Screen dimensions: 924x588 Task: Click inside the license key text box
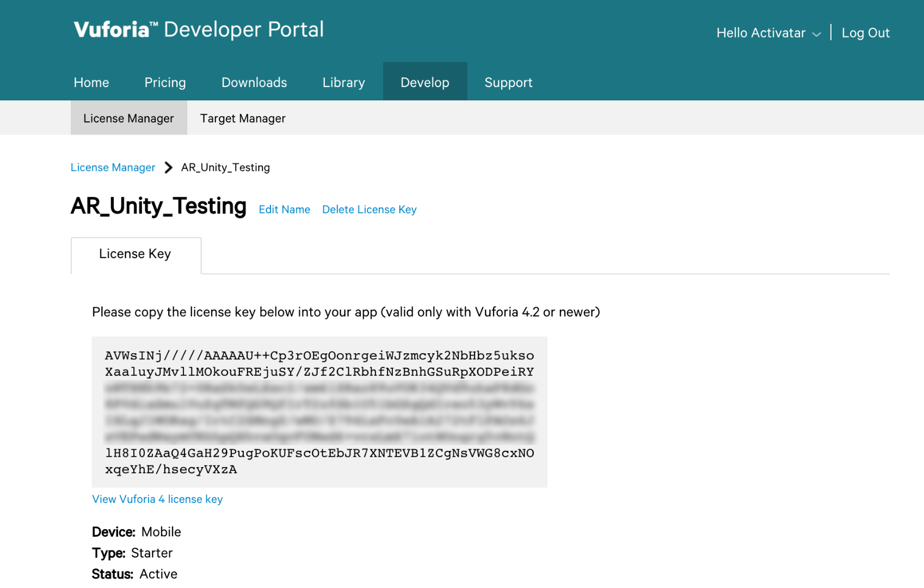click(x=319, y=412)
